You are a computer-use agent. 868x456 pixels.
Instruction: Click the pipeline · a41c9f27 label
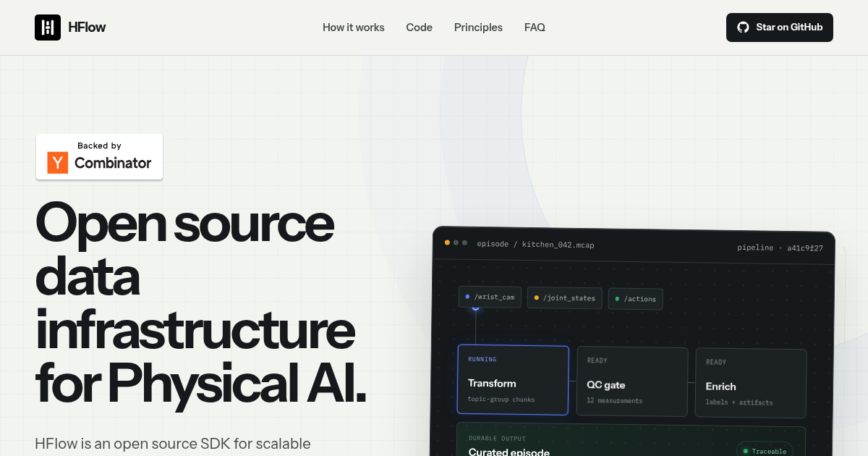point(780,248)
